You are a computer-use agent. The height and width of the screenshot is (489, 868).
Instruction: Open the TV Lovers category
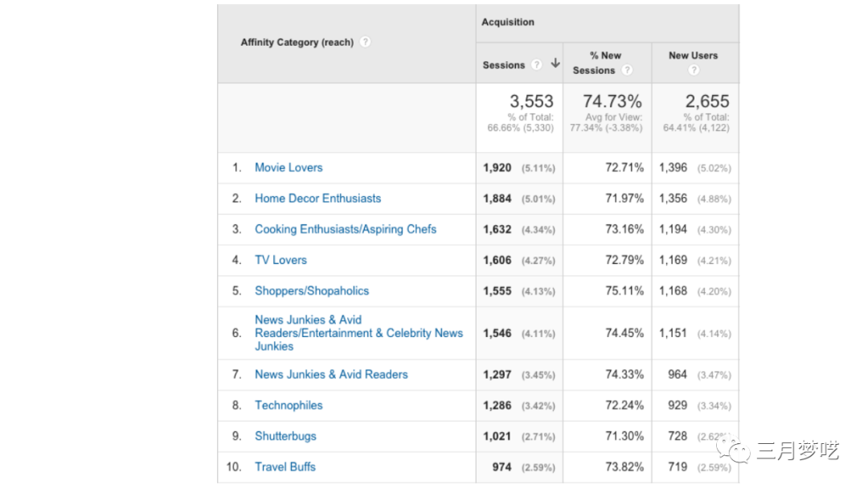coord(280,260)
